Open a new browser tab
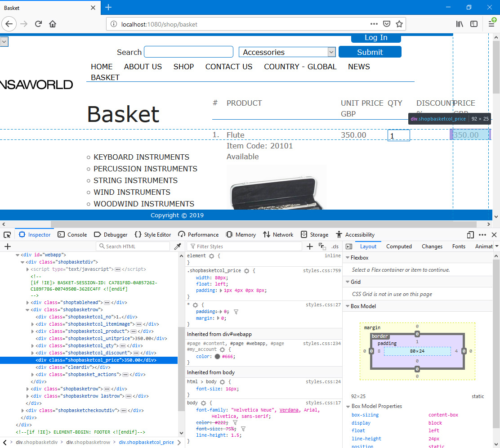The image size is (500, 448). [108, 7]
